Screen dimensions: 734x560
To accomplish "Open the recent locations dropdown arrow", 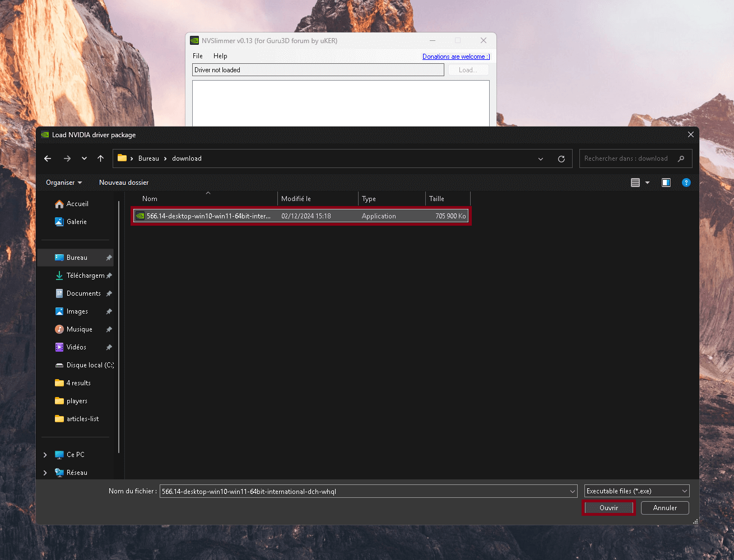I will point(84,158).
